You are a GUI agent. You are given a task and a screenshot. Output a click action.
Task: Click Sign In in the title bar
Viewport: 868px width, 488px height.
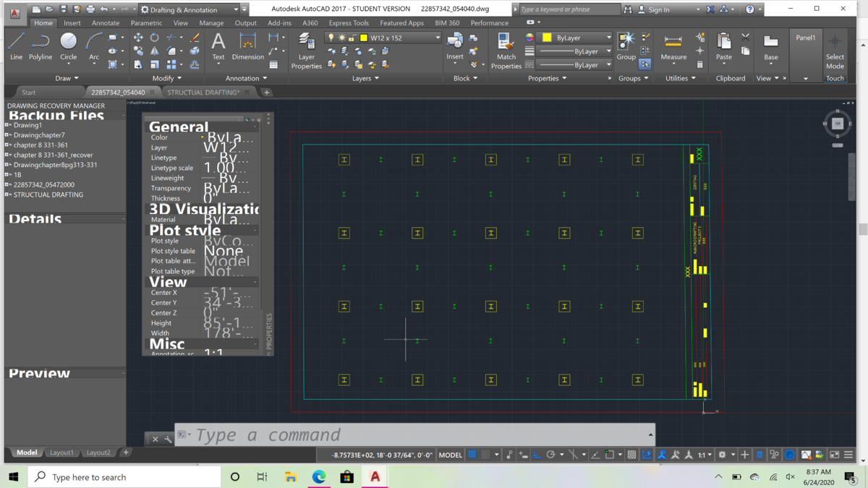658,9
